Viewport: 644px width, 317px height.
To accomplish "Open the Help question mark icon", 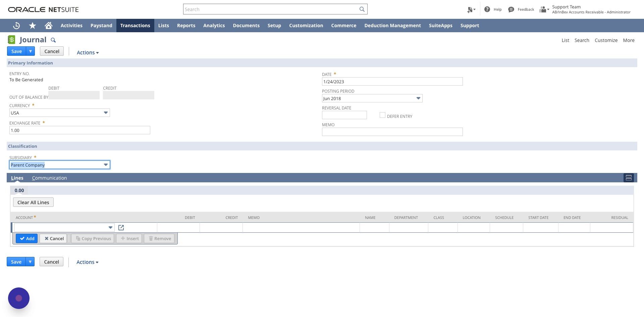I will (x=487, y=9).
